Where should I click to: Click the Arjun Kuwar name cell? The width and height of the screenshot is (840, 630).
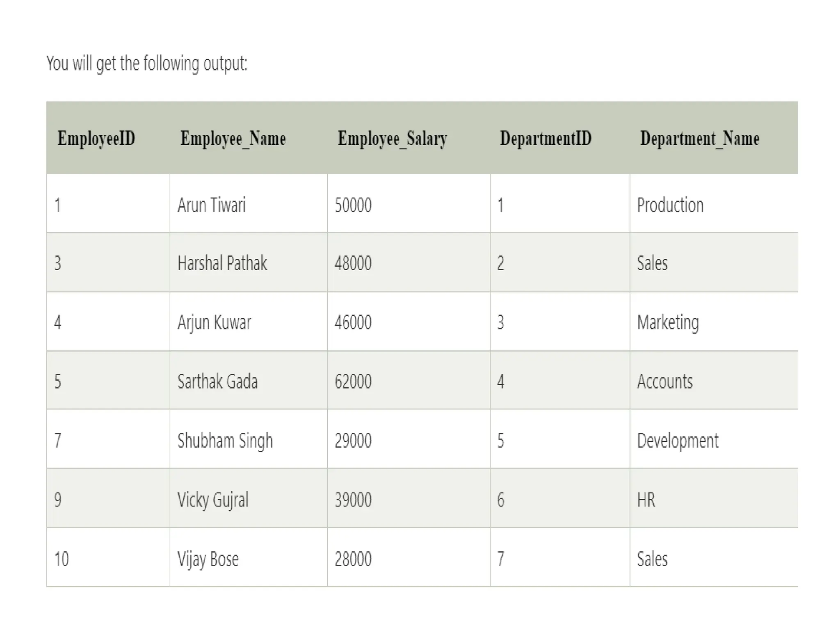(214, 322)
